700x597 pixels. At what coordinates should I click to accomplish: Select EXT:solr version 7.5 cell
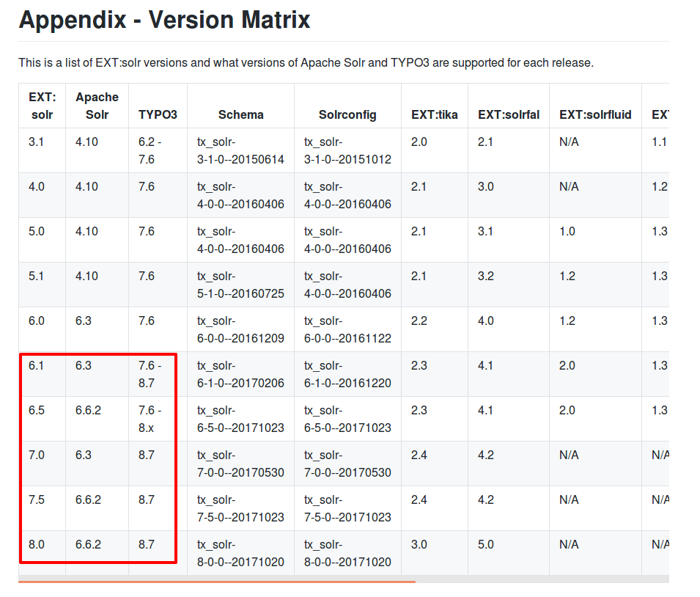[x=42, y=508]
